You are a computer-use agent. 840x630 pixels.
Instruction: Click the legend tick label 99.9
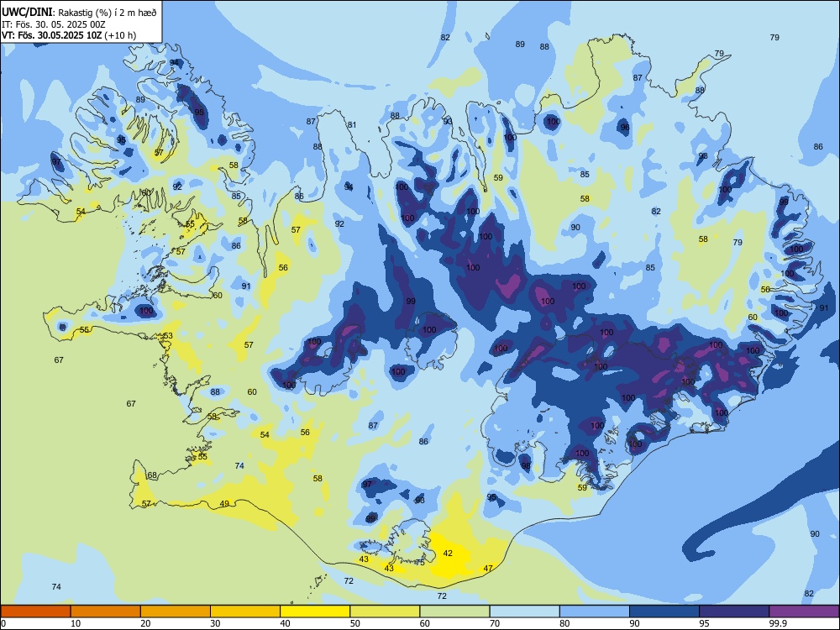[777, 623]
